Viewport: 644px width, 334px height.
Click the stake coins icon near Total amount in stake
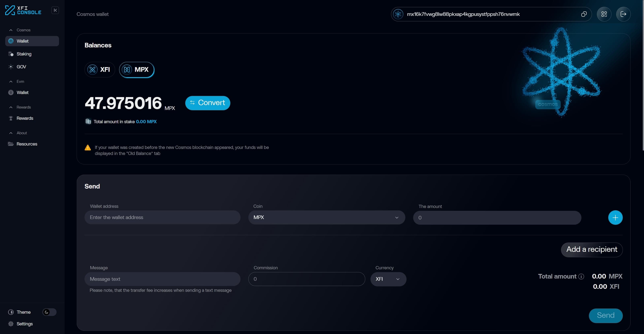[x=88, y=121]
